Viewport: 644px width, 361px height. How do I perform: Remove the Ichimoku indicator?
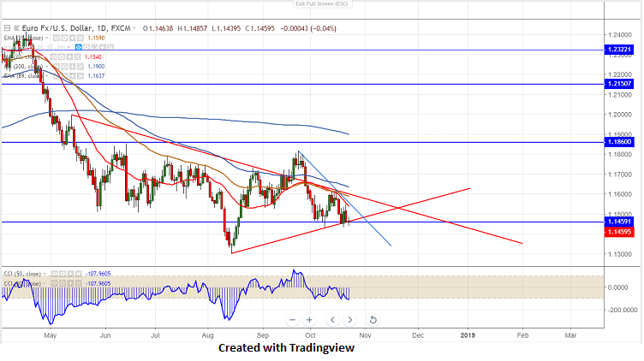[110, 48]
